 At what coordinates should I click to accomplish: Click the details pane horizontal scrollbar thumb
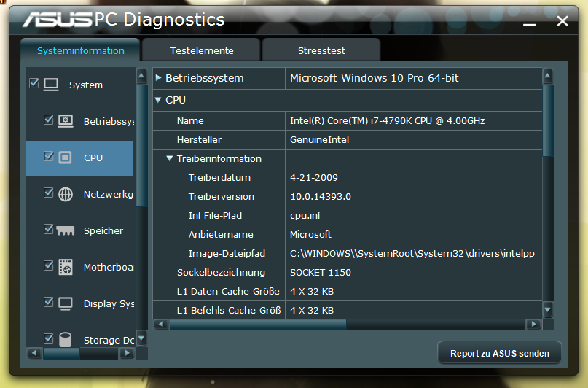[x=258, y=325]
